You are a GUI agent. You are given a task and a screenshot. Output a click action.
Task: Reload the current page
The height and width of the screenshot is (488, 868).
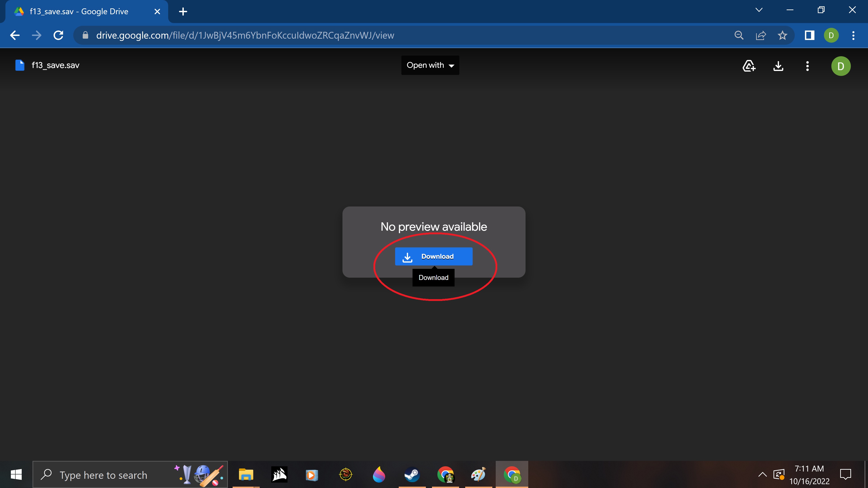tap(58, 35)
